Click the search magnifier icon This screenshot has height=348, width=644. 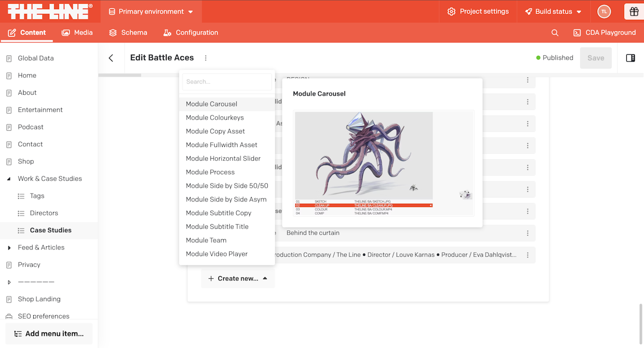(x=555, y=33)
